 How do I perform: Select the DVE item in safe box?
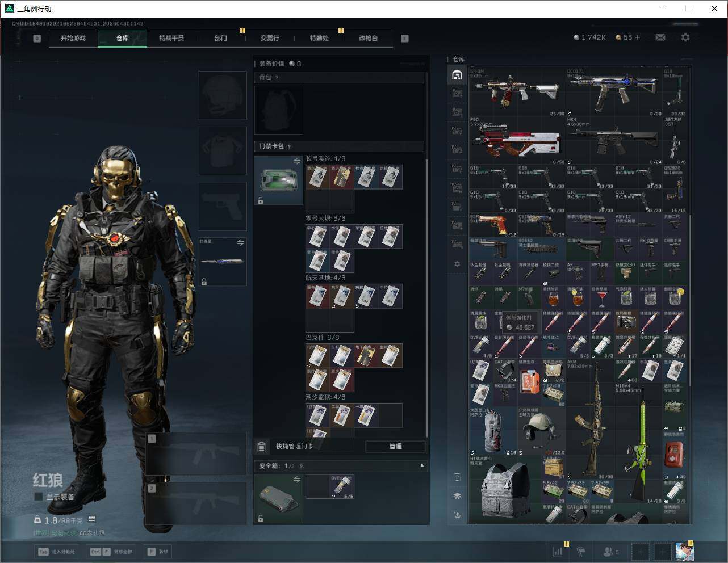pyautogui.click(x=342, y=487)
